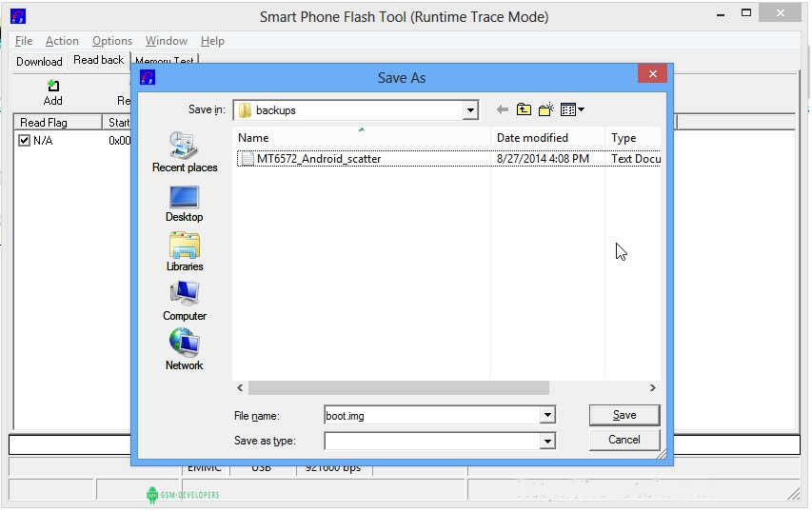The width and height of the screenshot is (812, 512).
Task: Click the Save button
Action: click(624, 415)
